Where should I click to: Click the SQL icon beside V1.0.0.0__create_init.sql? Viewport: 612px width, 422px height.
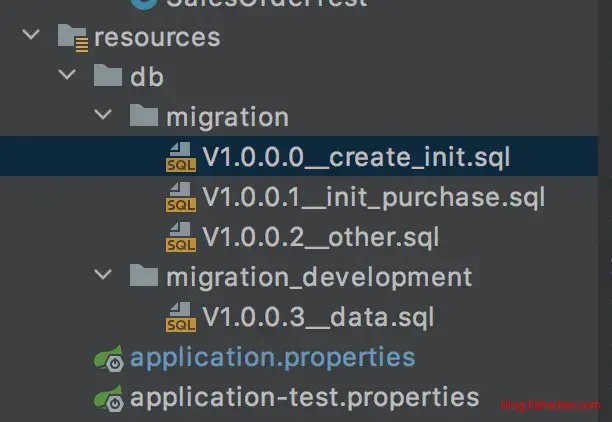(x=181, y=158)
